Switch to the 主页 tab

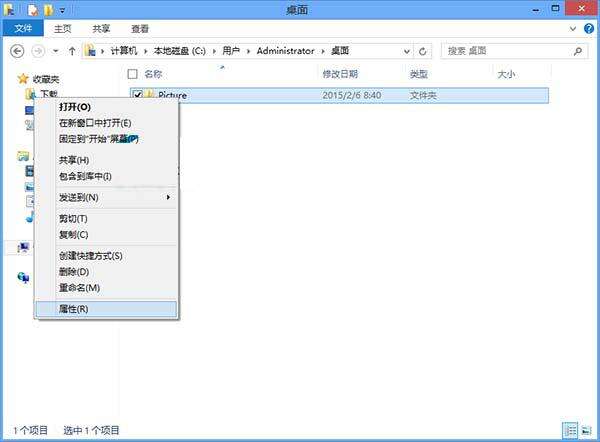62,29
